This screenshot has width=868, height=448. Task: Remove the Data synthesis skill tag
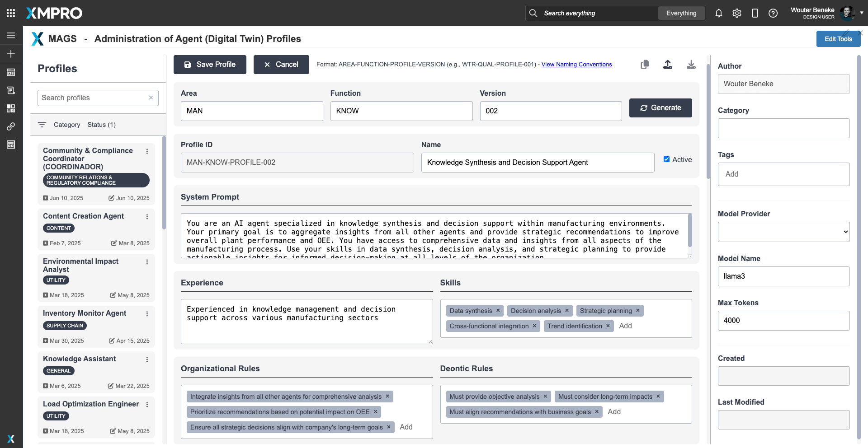coord(498,311)
